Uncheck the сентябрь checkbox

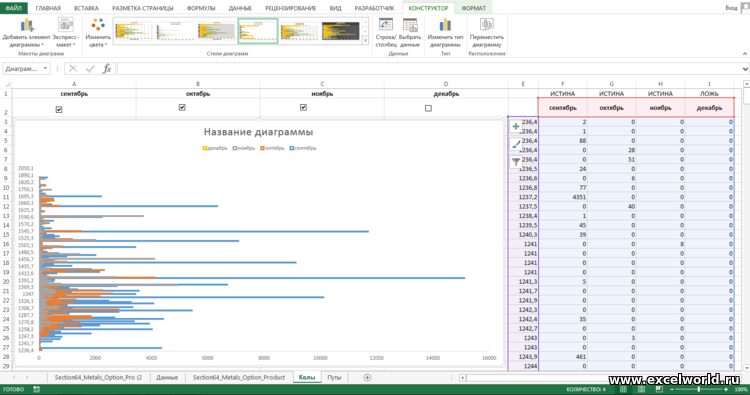59,110
